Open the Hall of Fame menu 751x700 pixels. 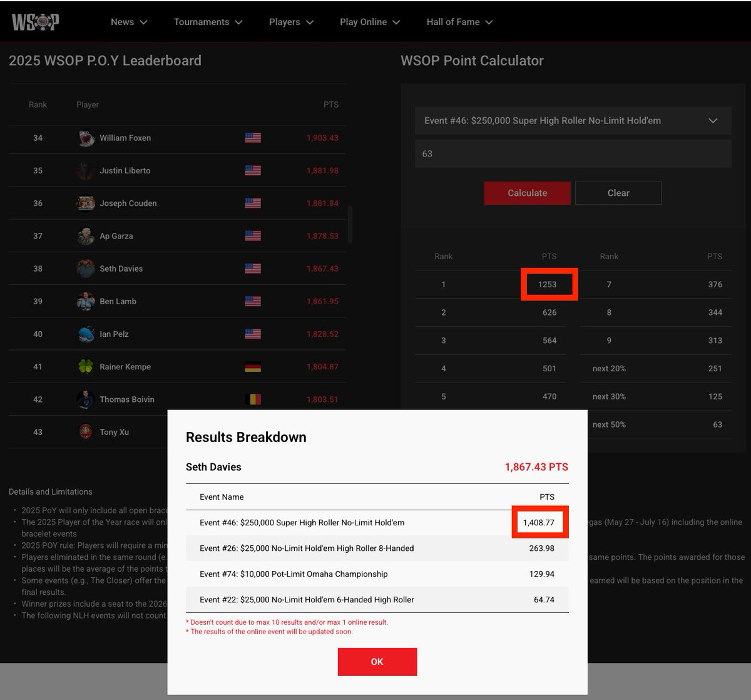click(459, 22)
